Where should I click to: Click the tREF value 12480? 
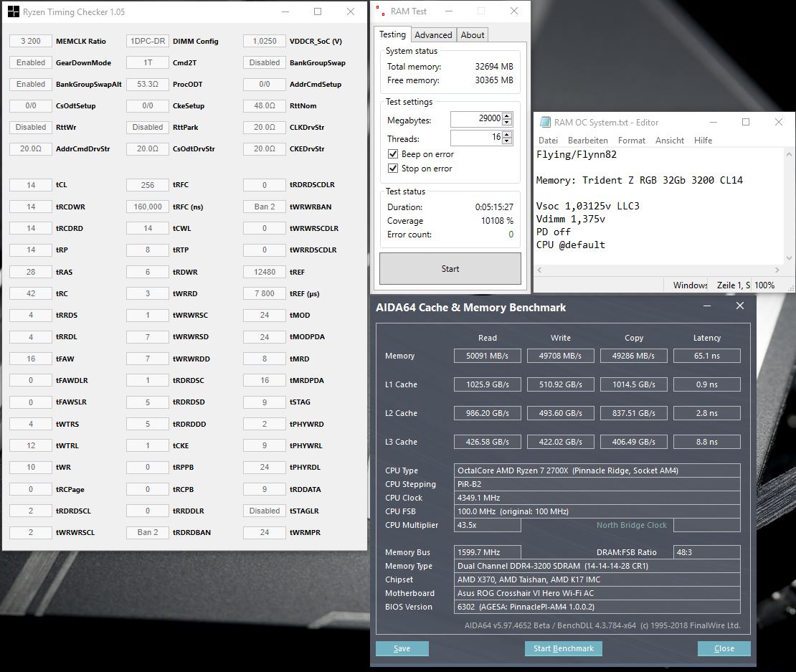coord(265,272)
